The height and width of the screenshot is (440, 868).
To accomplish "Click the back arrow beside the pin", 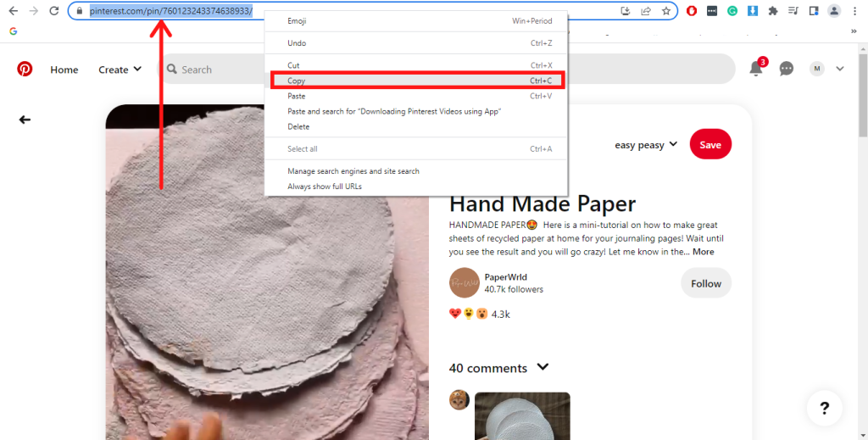I will point(25,120).
